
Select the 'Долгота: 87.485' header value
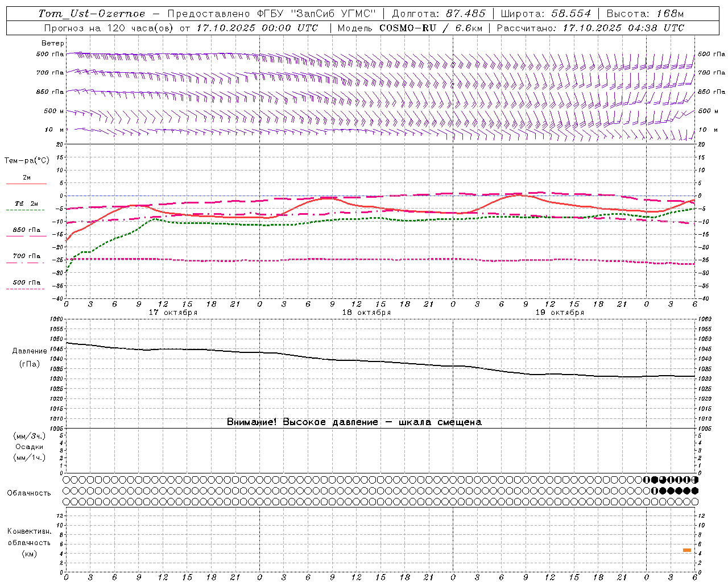tap(439, 14)
